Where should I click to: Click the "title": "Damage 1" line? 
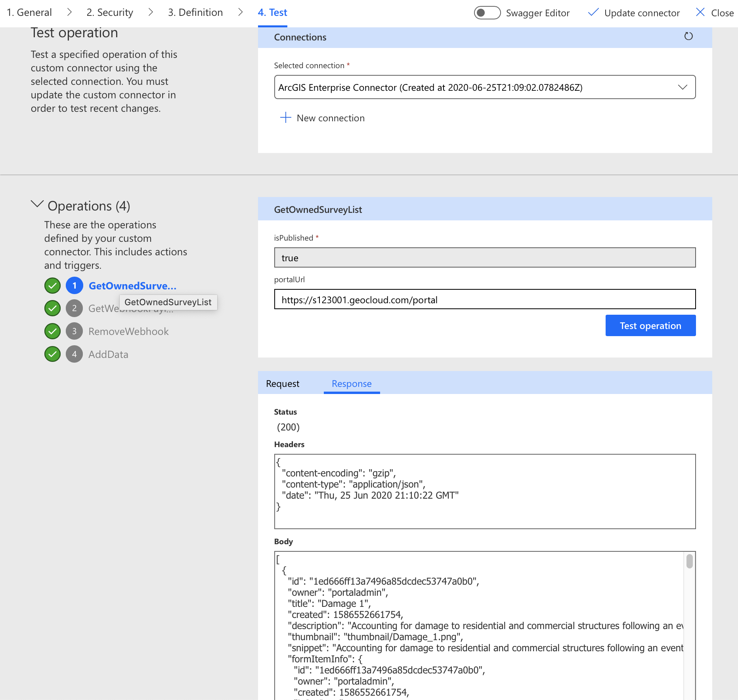[329, 603]
